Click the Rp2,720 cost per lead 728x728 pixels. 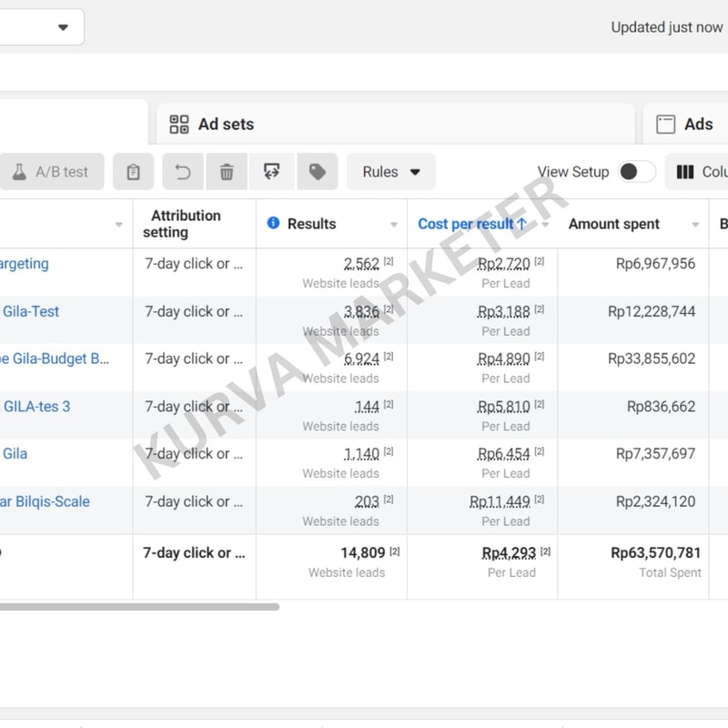504,264
